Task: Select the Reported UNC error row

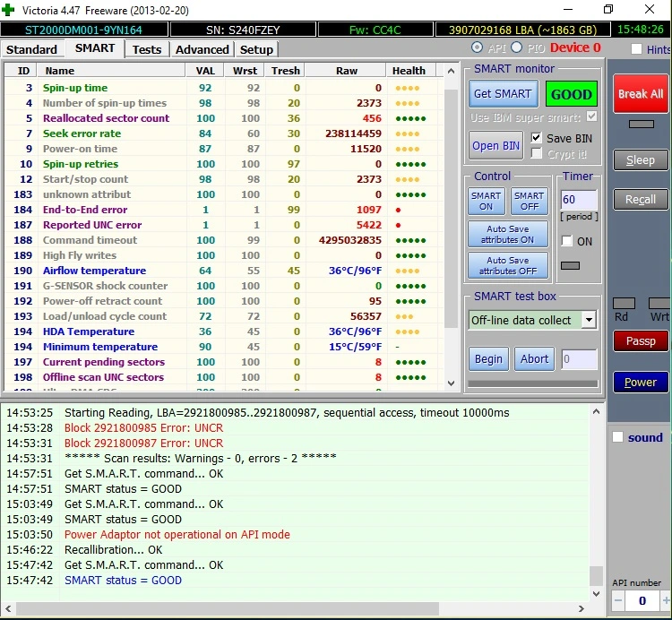Action: point(223,225)
